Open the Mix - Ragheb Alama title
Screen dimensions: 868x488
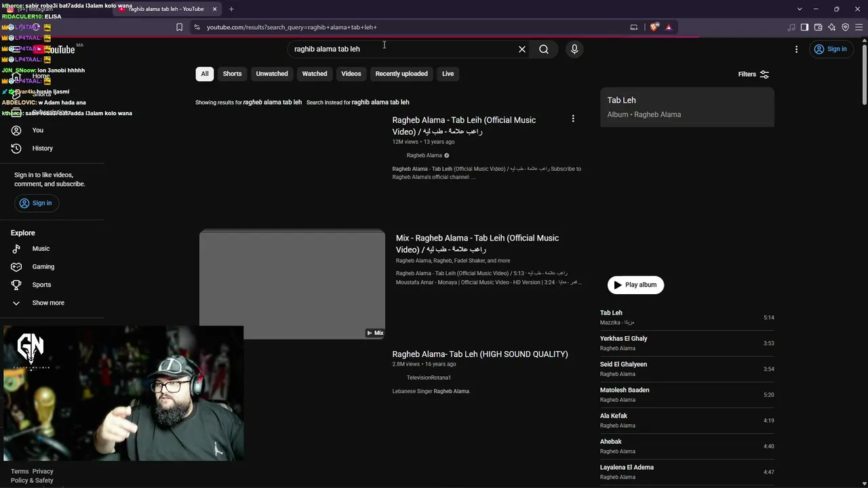pos(477,243)
